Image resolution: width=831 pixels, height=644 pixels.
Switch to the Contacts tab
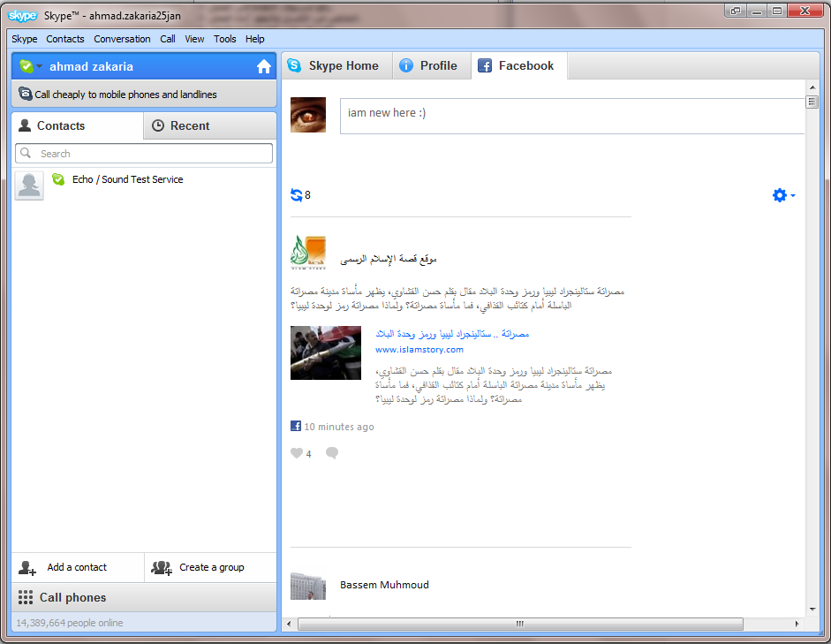tap(78, 125)
